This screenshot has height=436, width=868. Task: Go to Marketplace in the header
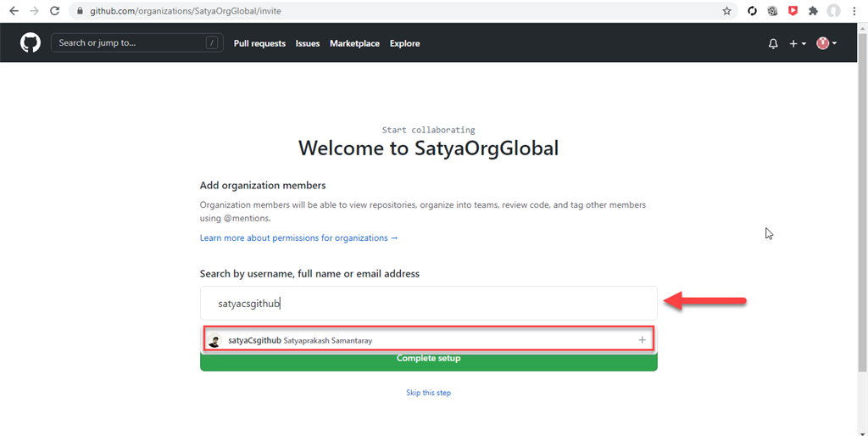point(354,43)
